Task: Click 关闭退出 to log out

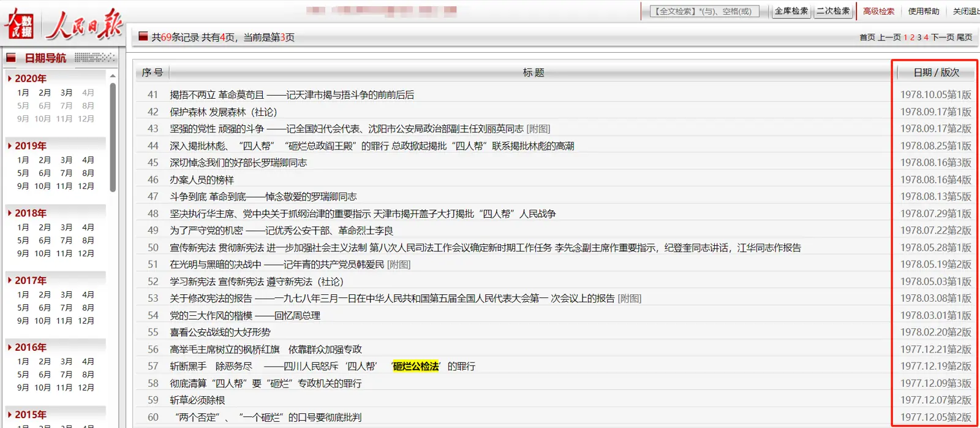Action: click(966, 11)
